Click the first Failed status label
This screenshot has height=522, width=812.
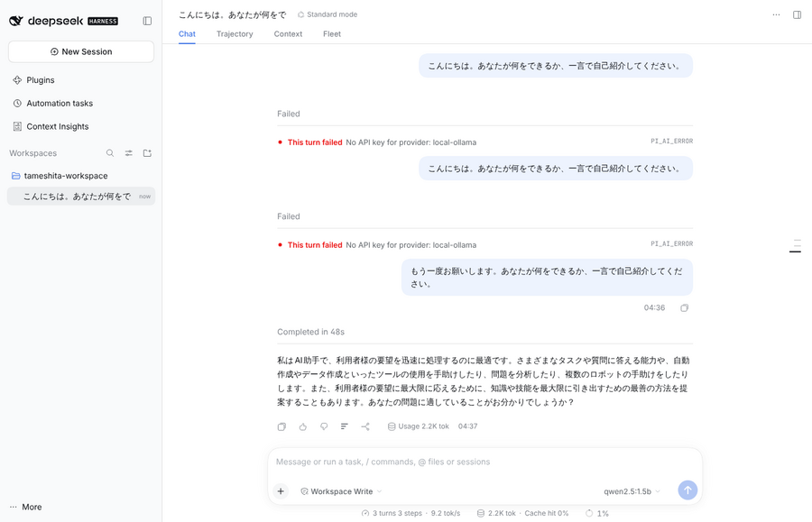[x=289, y=114]
